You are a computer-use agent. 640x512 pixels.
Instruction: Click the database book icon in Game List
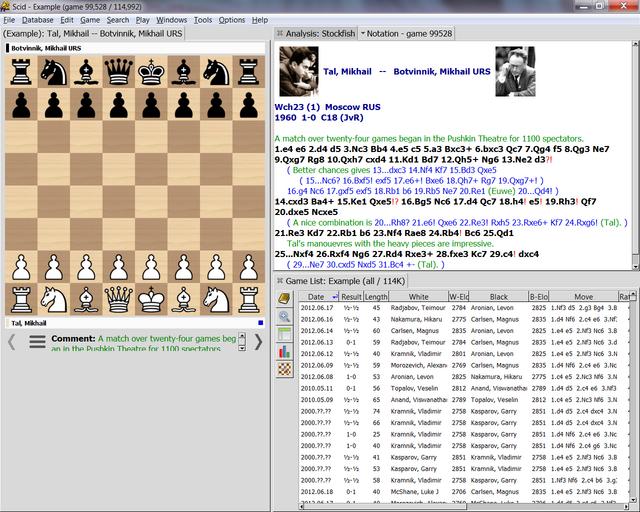click(x=285, y=297)
